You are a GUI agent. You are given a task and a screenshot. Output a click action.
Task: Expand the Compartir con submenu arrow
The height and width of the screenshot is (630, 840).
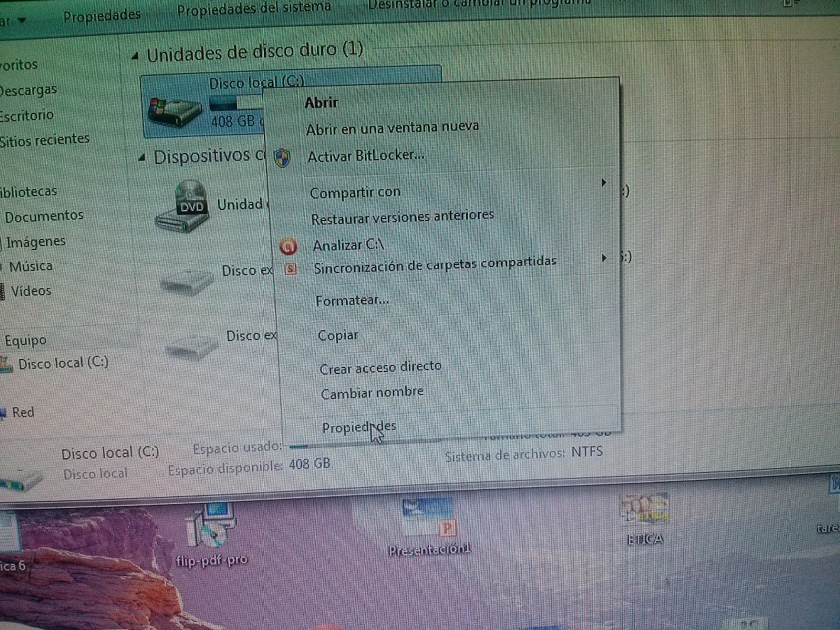(604, 182)
